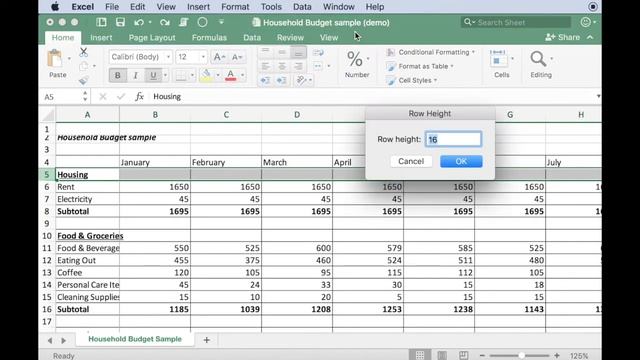Toggle middle vertical alignment

[x=282, y=52]
